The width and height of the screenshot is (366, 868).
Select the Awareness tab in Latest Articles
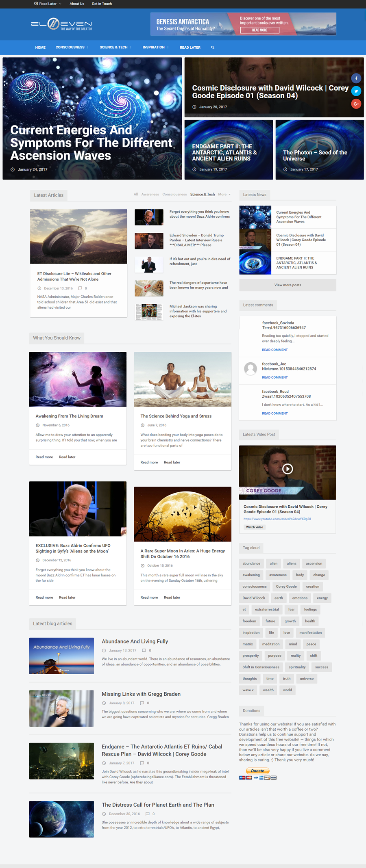[x=150, y=195]
